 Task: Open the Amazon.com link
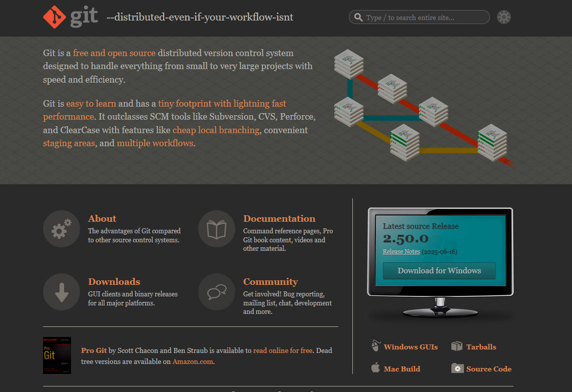click(193, 361)
